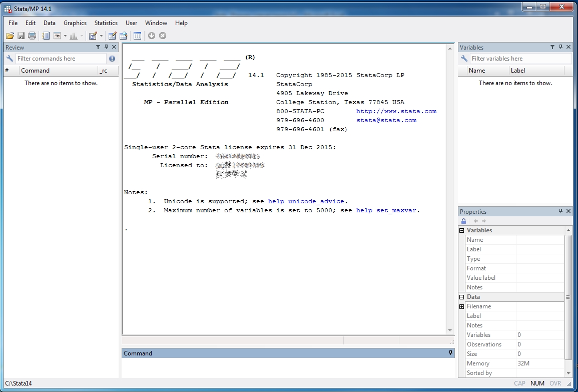The height and width of the screenshot is (392, 578).
Task: Close the Properties panel
Action: click(568, 211)
